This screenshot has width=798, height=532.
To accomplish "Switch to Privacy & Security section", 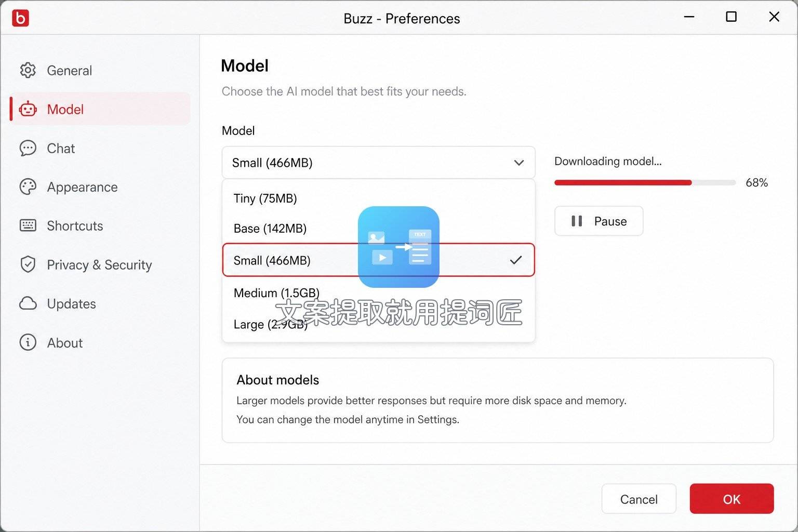I will [100, 264].
